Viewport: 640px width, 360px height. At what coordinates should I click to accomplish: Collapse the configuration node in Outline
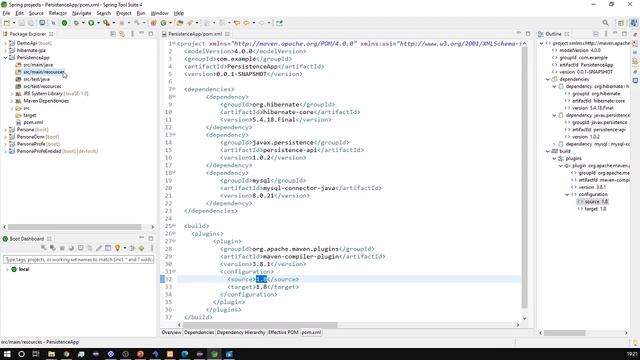coord(567,194)
